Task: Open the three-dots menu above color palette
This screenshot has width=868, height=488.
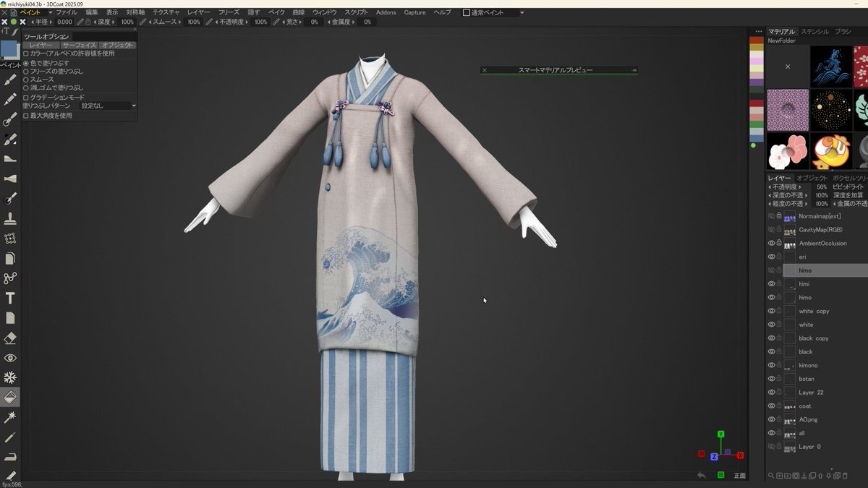Action: point(758,31)
